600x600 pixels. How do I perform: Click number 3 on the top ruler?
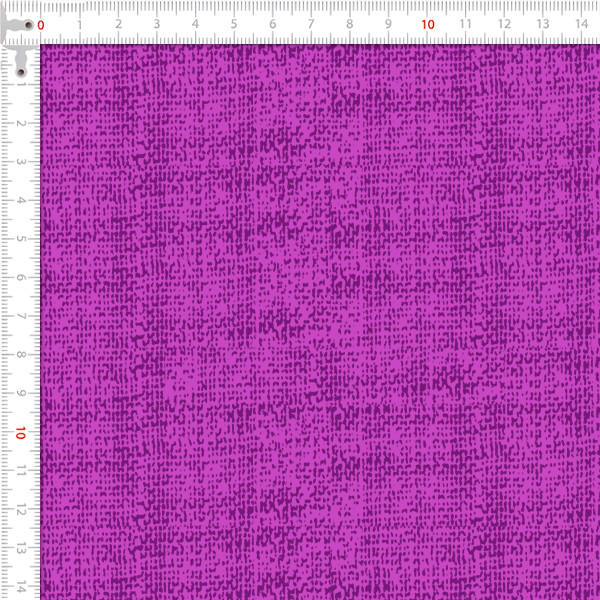click(156, 23)
